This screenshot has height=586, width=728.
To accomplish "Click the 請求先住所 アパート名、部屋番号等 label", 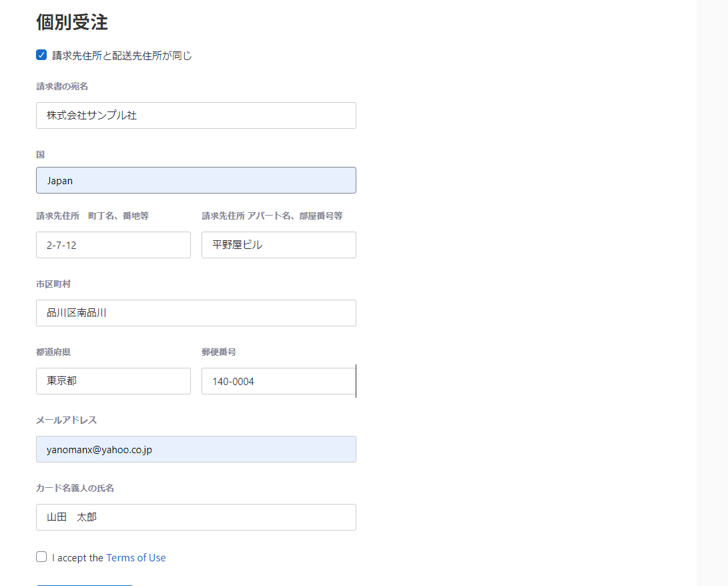I will pyautogui.click(x=272, y=216).
